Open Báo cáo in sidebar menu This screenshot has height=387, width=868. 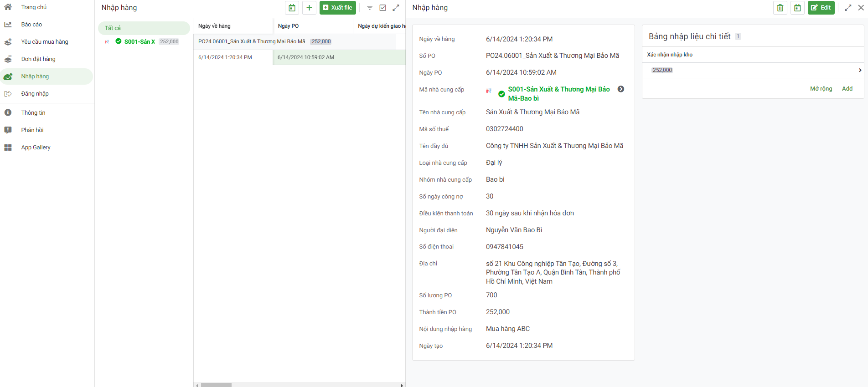click(31, 25)
